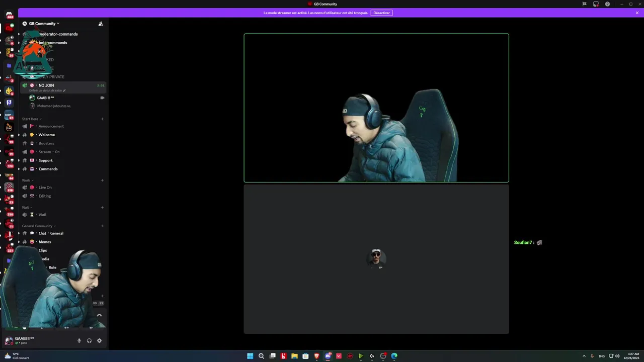
Task: Open Discord direct messages home icon
Action: (x=9, y=15)
